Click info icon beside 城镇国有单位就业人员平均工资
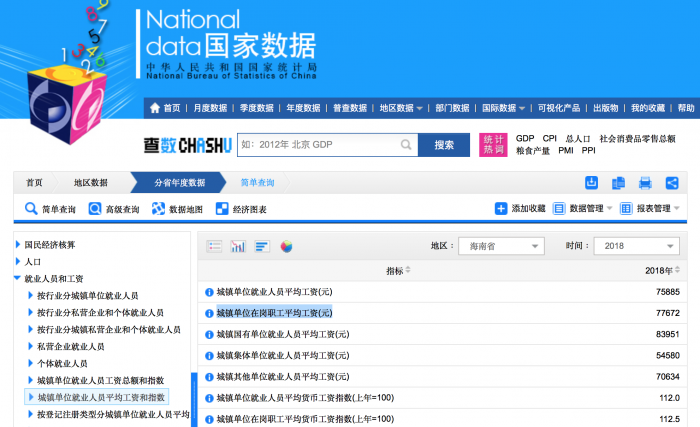Image resolution: width=700 pixels, height=427 pixels. click(x=210, y=334)
